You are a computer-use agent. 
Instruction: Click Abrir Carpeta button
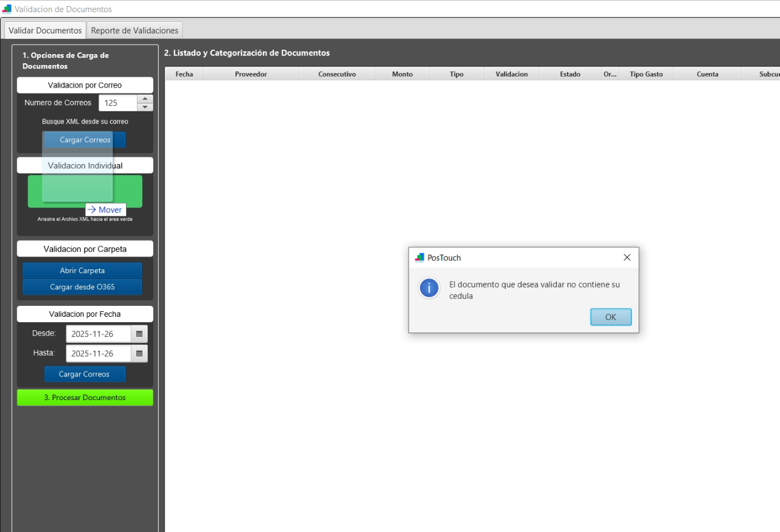pos(82,271)
